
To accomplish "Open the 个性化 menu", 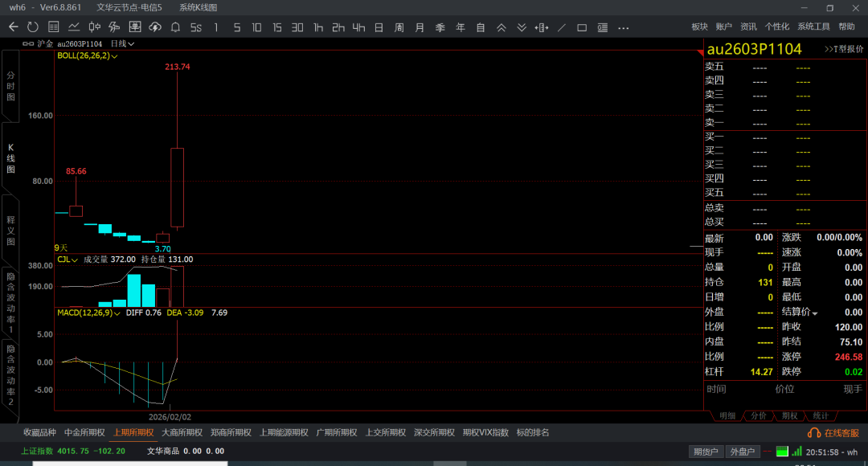I will [x=776, y=27].
